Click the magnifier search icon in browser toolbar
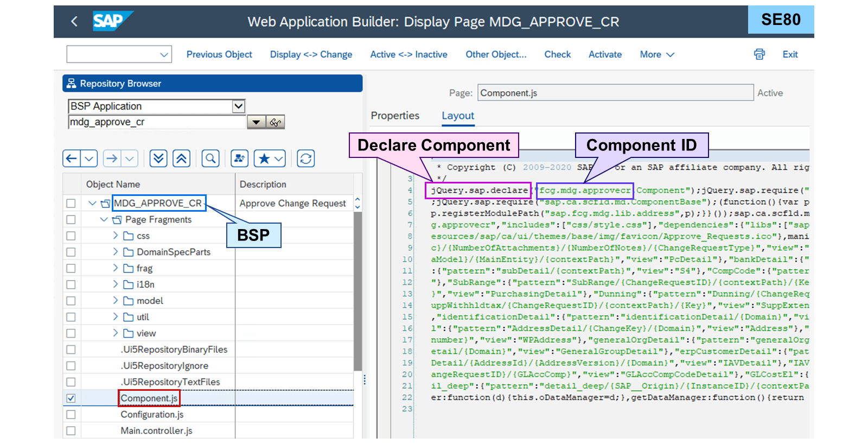This screenshot has height=444, width=868. 210,158
